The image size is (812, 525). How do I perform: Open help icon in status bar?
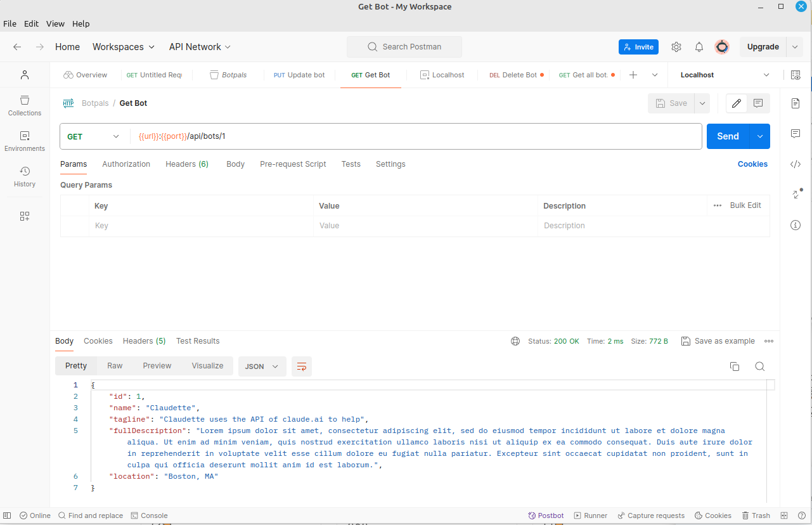[802, 515]
